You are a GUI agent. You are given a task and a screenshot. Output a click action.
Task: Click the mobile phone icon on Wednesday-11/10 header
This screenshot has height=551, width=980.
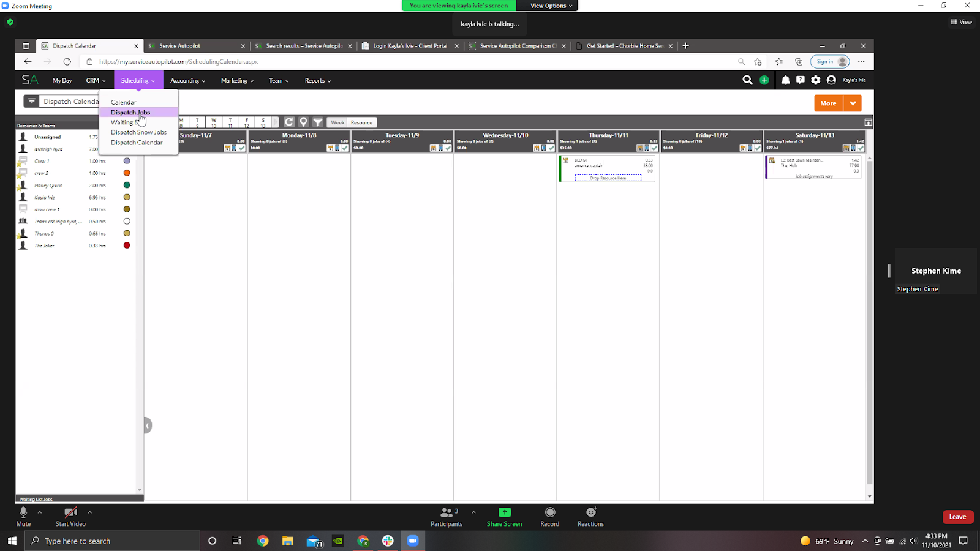544,148
